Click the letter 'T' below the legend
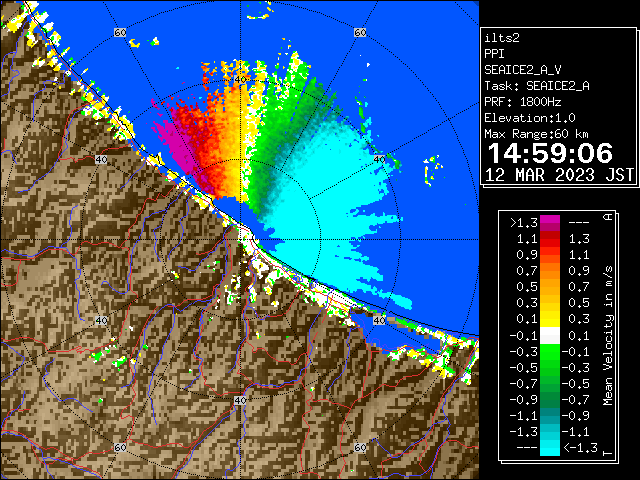Screen dimensions: 640x480 (608, 453)
